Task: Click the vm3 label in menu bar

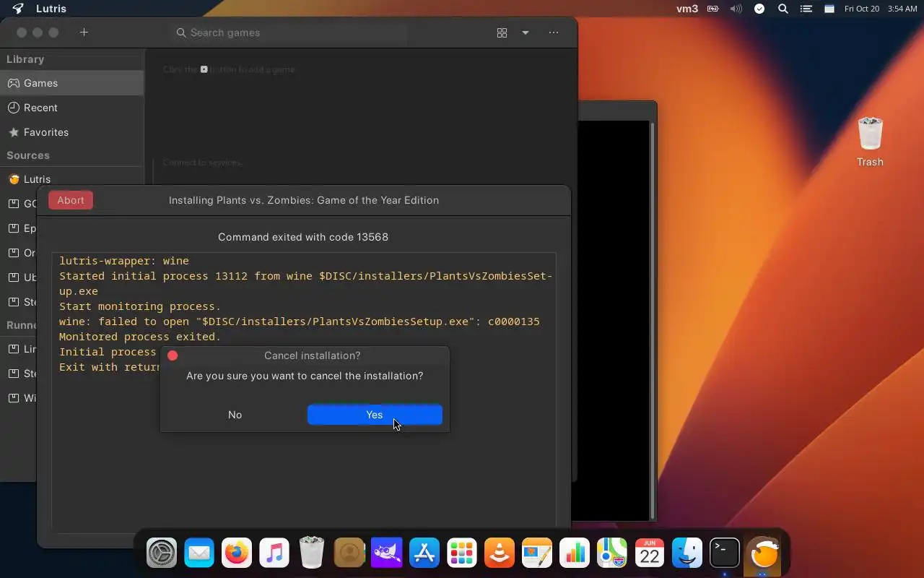Action: point(687,9)
